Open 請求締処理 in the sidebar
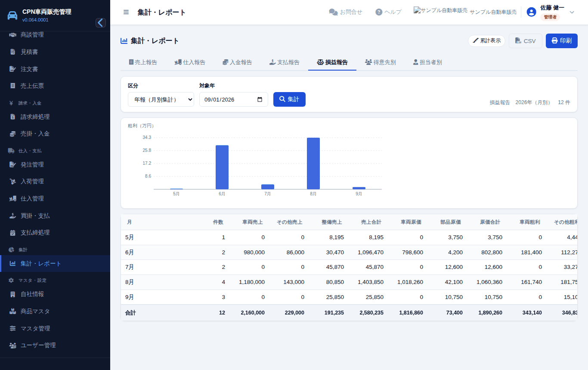The height and width of the screenshot is (370, 588). (55, 117)
